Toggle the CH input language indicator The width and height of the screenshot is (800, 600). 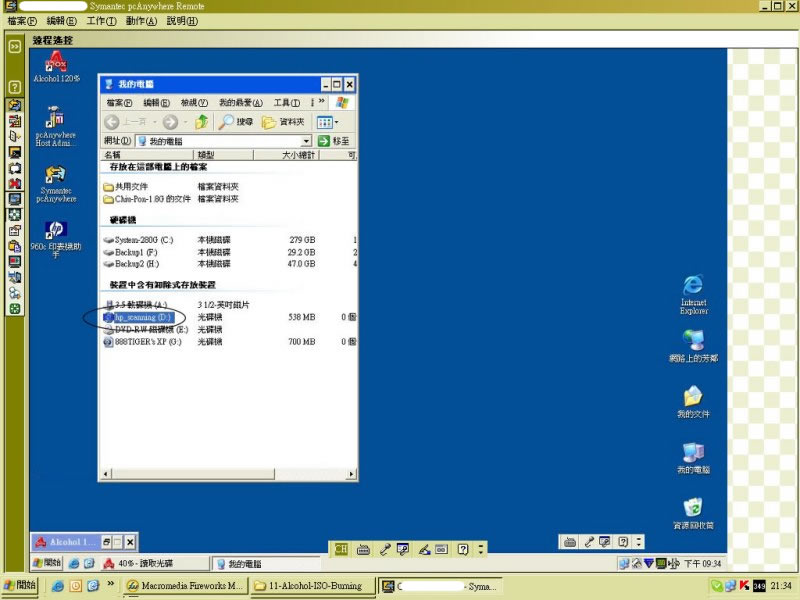(341, 549)
